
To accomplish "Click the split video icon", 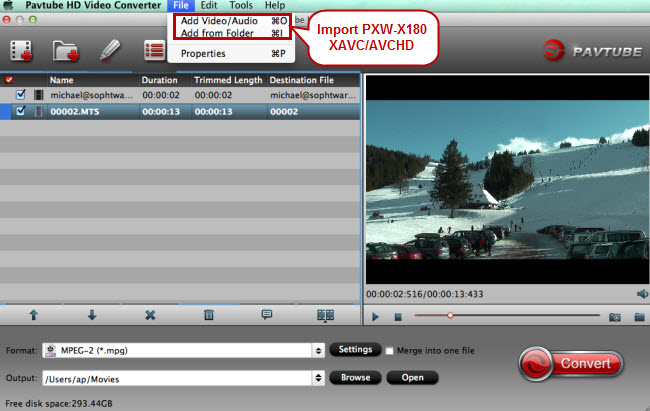I will pos(325,315).
